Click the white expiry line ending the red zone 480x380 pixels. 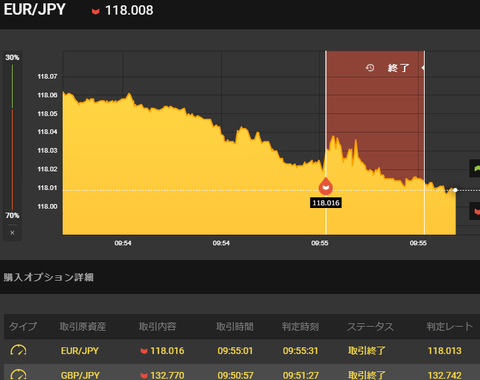(x=424, y=143)
